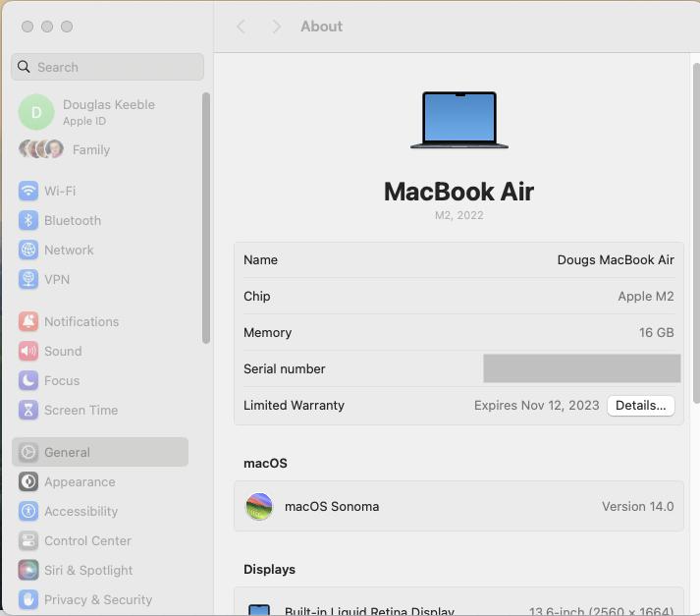The height and width of the screenshot is (616, 700).
Task: Click the macOS Sonoma icon
Action: pyautogui.click(x=259, y=507)
